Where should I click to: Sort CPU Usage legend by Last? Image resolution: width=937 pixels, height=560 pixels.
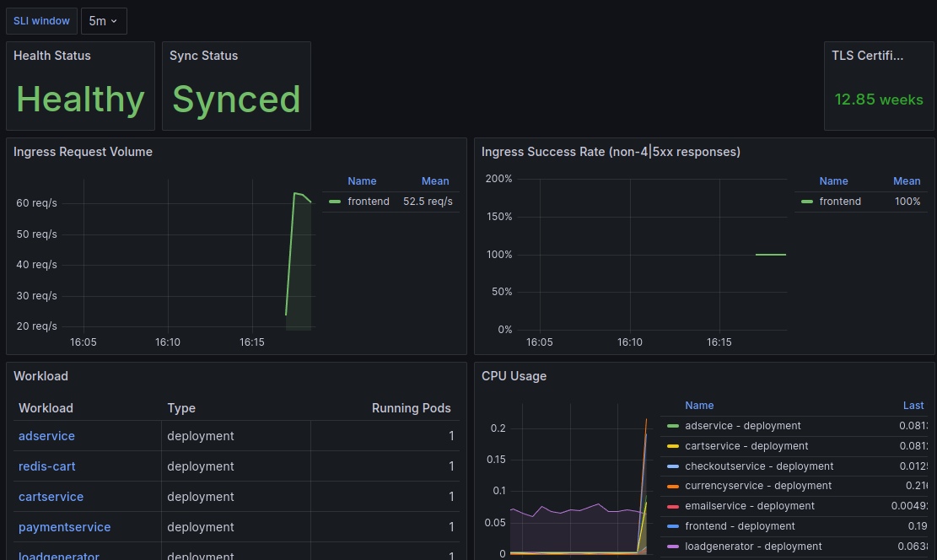tap(913, 406)
